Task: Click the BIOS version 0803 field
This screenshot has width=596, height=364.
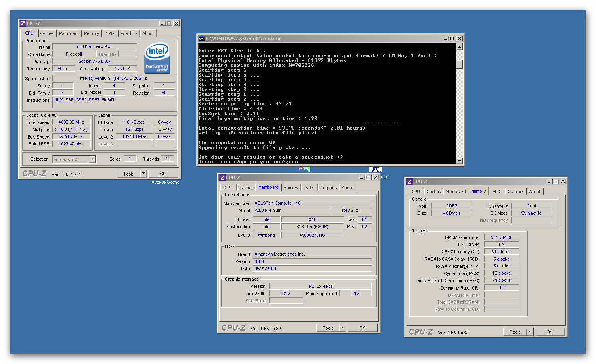Action: pyautogui.click(x=312, y=261)
